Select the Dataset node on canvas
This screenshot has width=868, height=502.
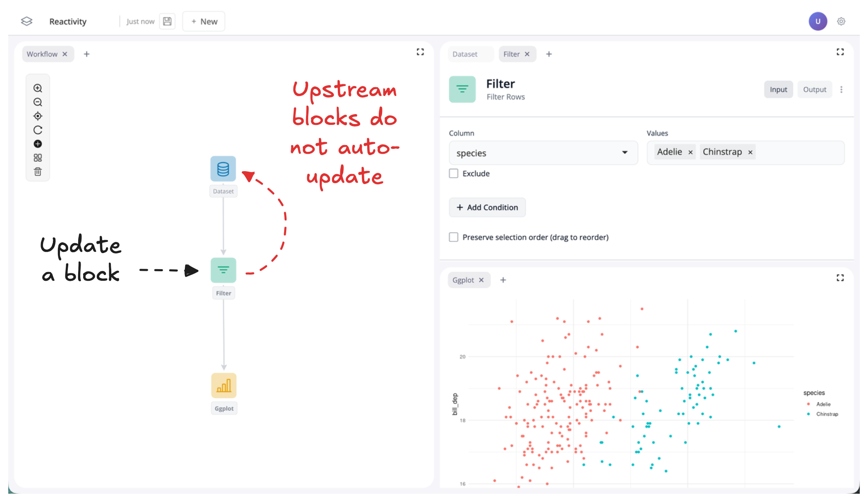pyautogui.click(x=223, y=169)
